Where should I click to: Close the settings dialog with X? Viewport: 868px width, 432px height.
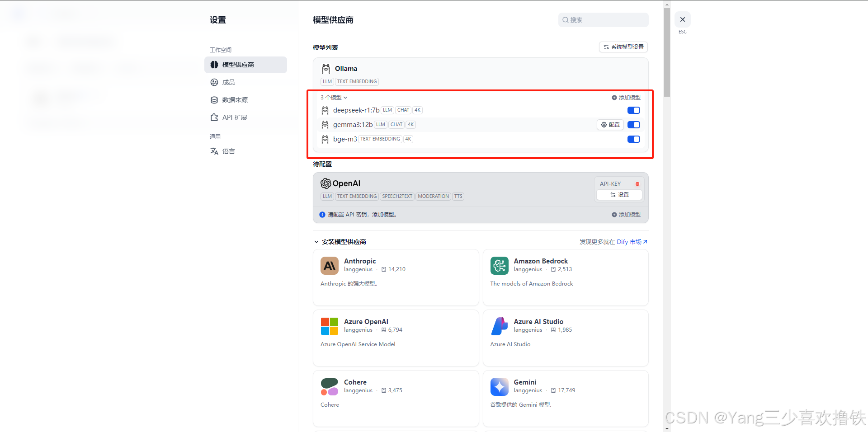683,19
